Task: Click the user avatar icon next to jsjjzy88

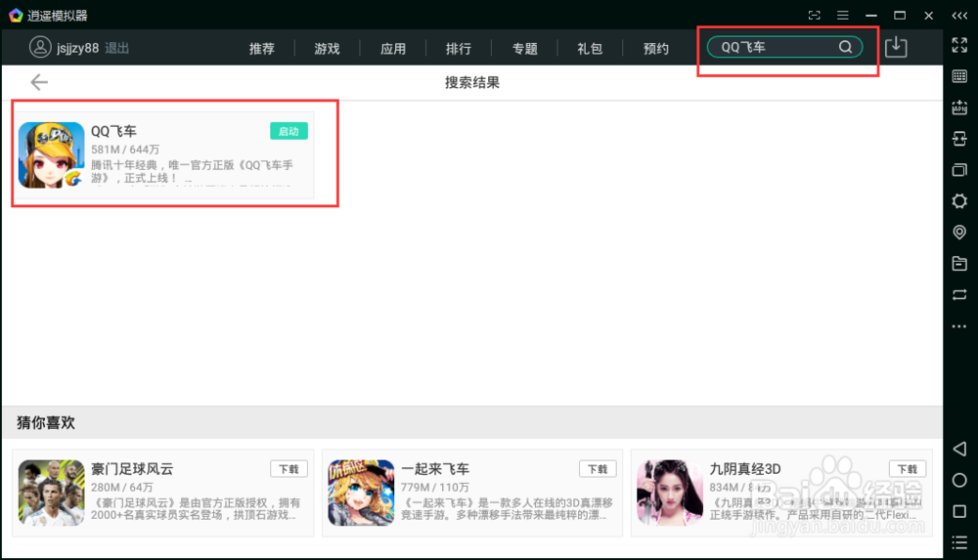Action: click(x=40, y=47)
